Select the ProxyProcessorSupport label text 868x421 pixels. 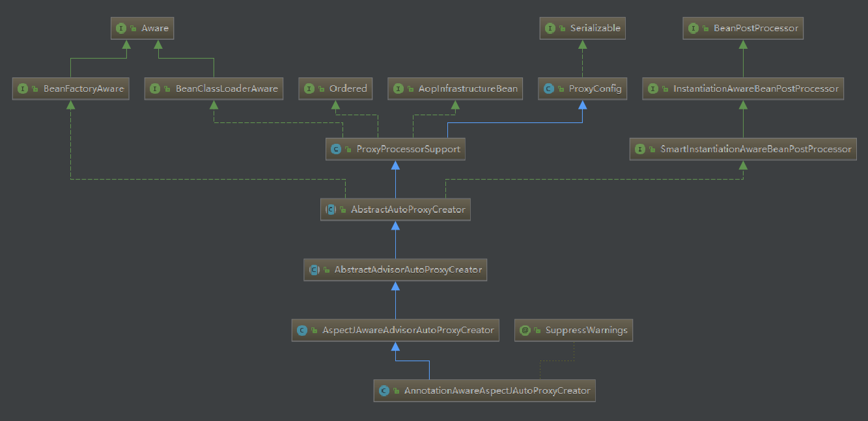pyautogui.click(x=408, y=149)
